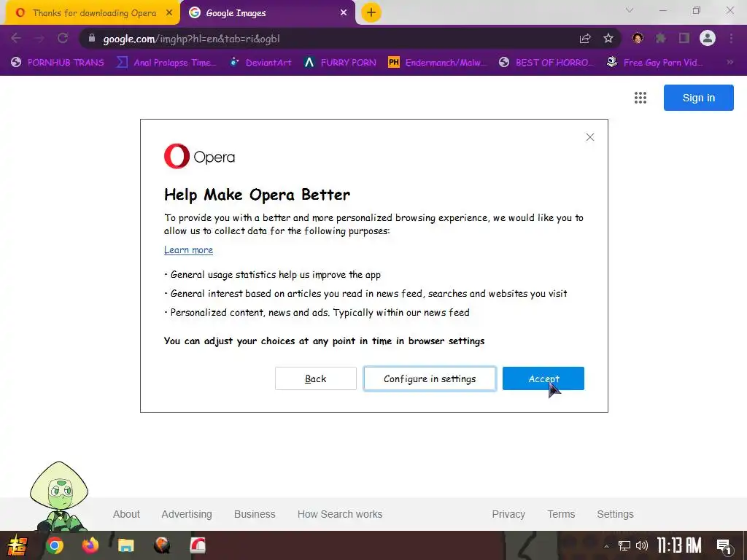The image size is (747, 560).
Task: Open a new tab with the plus button
Action: click(371, 13)
